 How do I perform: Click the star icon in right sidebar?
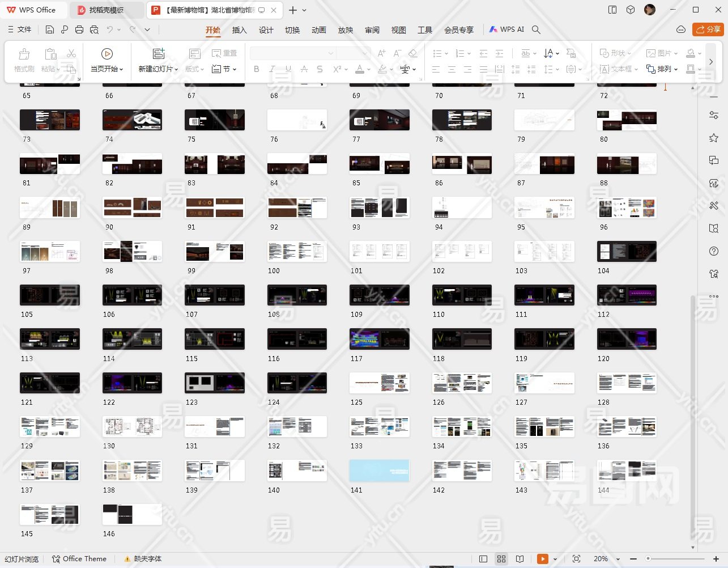(x=714, y=138)
